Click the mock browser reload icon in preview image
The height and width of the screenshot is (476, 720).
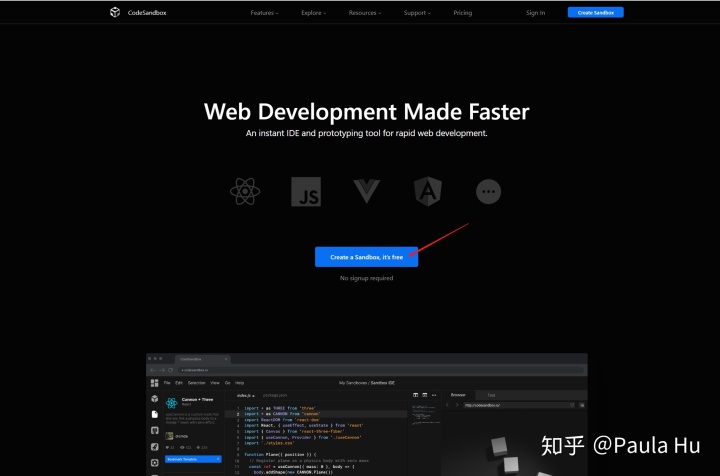pos(170,370)
